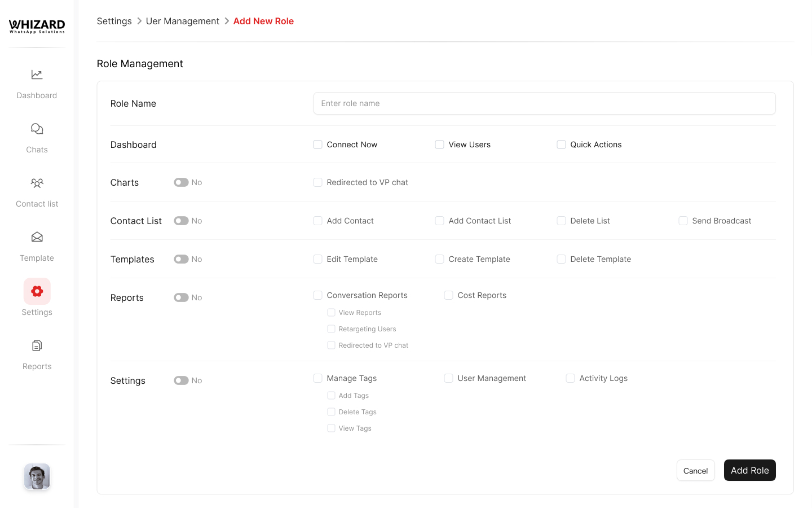Enable the Charts toggle switch
Screen dimensions: 812x508
181,182
